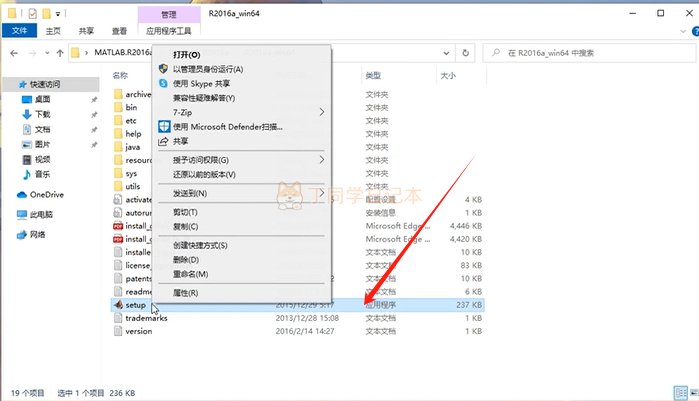This screenshot has width=699, height=401.
Task: Select the sys folder icon
Action: [x=118, y=173]
